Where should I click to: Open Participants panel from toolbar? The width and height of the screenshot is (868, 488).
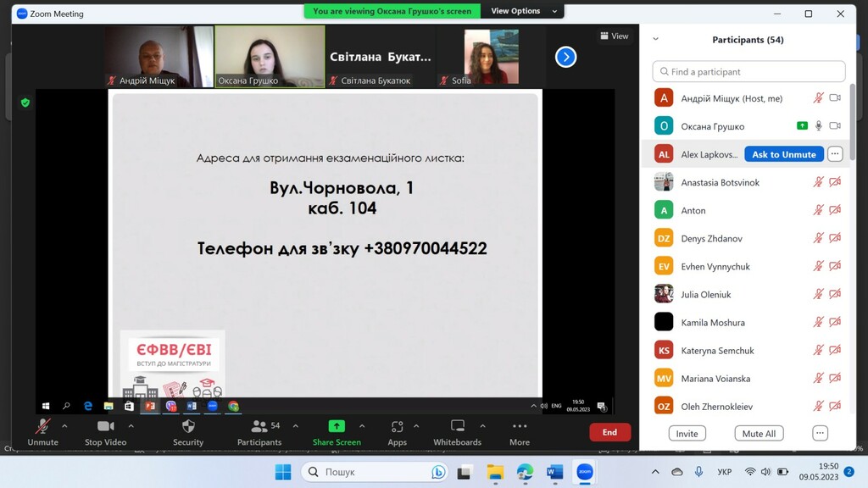(259, 427)
